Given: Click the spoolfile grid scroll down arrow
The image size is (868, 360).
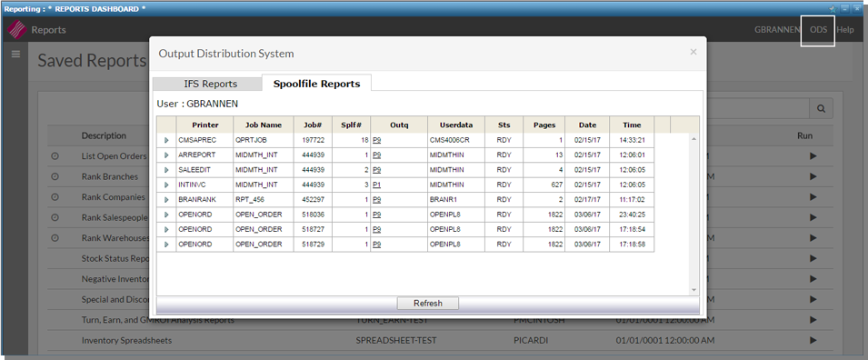Looking at the screenshot, I should 694,290.
